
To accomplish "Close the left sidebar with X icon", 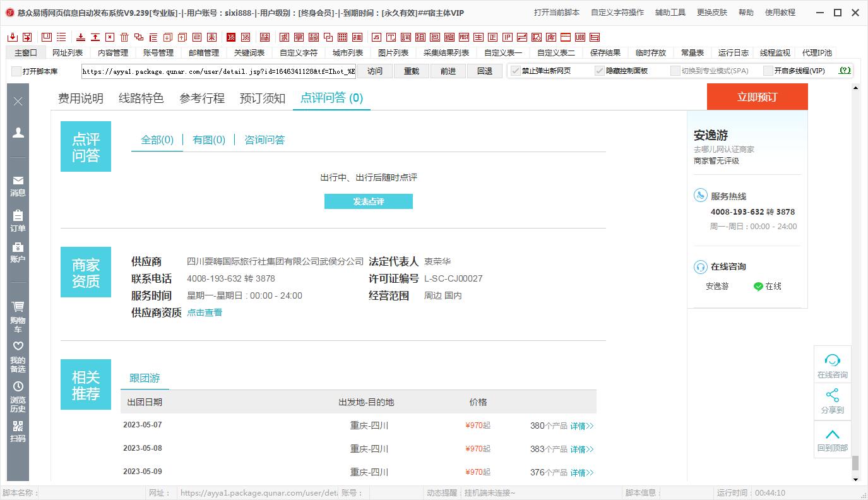I will tap(18, 101).
